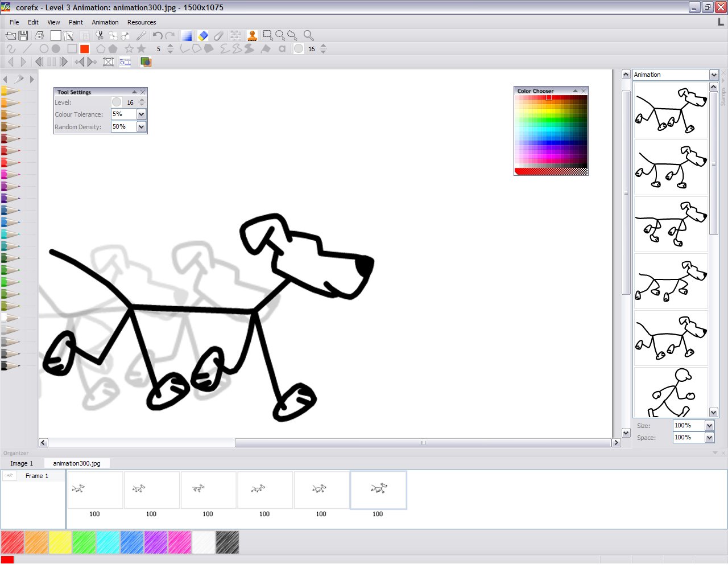Select the Zoom magnifier tool

coord(309,35)
